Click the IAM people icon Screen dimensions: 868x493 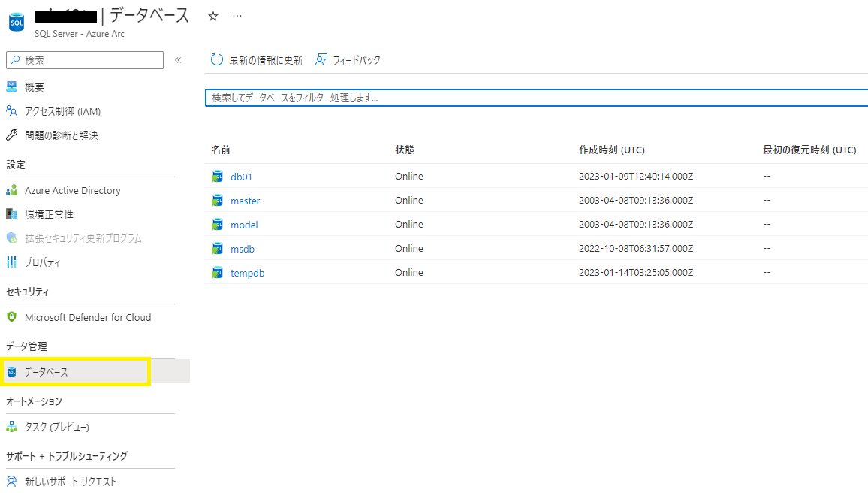11,110
